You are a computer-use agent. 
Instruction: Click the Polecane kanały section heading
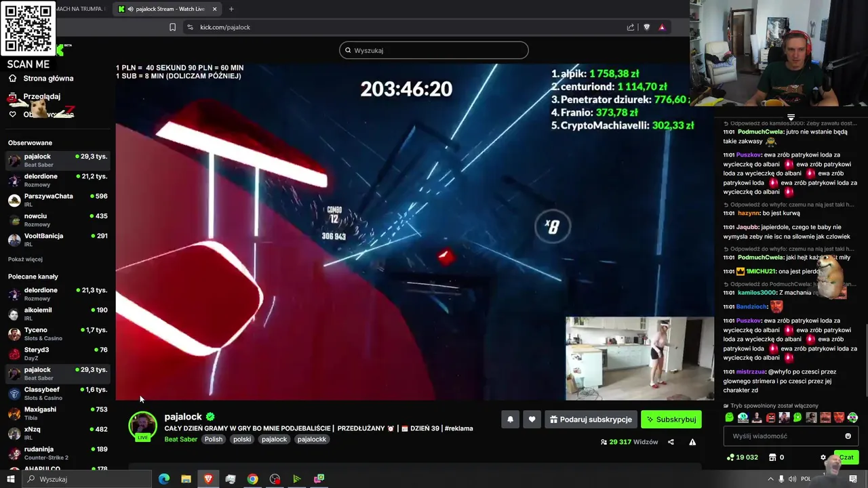(x=33, y=277)
